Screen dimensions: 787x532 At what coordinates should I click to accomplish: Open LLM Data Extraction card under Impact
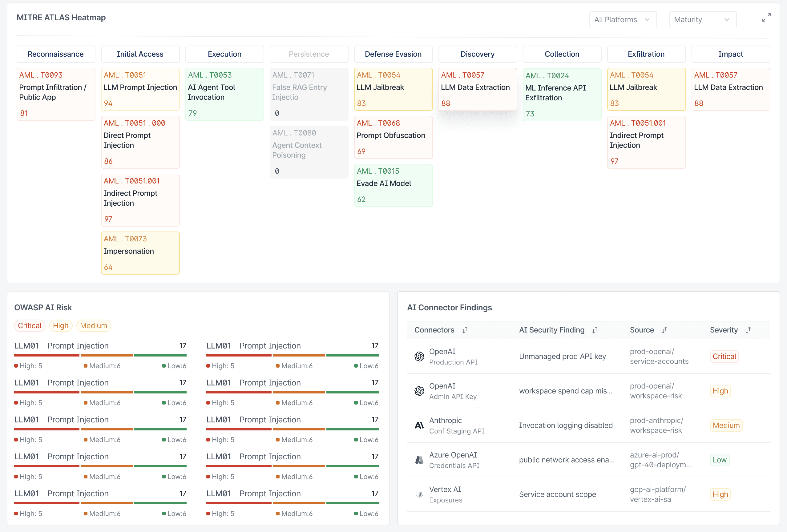click(730, 89)
